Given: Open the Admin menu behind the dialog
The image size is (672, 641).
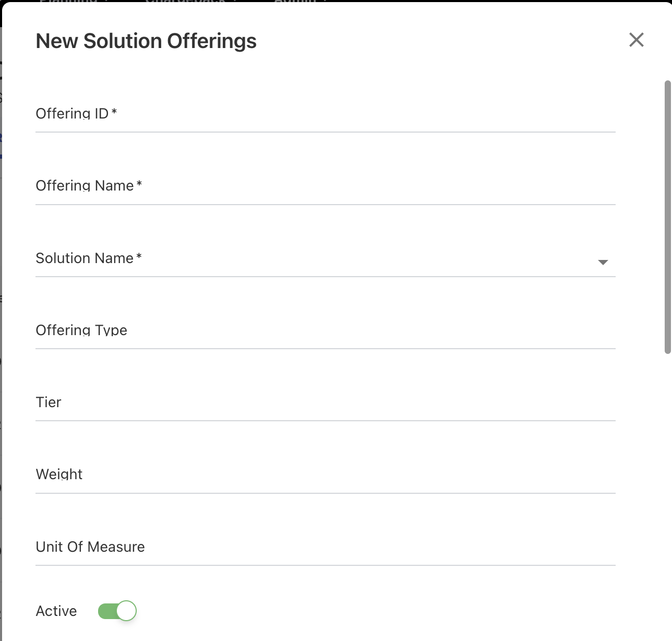Looking at the screenshot, I should pos(295,2).
